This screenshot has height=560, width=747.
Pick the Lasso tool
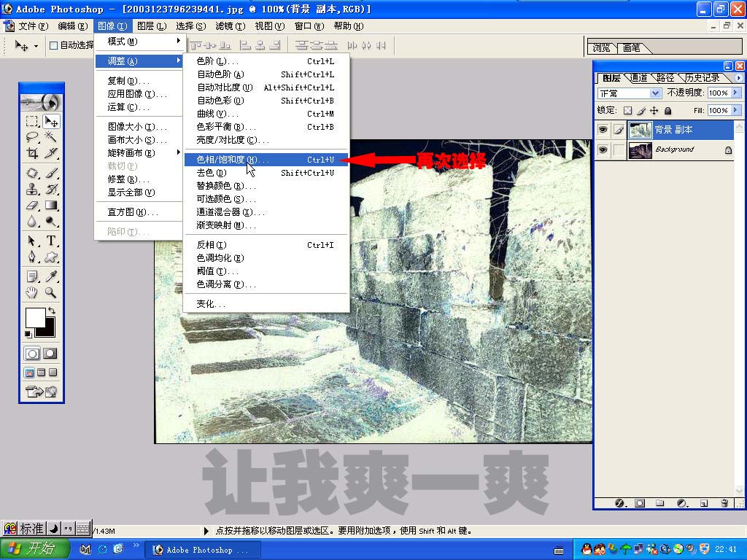[x=32, y=137]
